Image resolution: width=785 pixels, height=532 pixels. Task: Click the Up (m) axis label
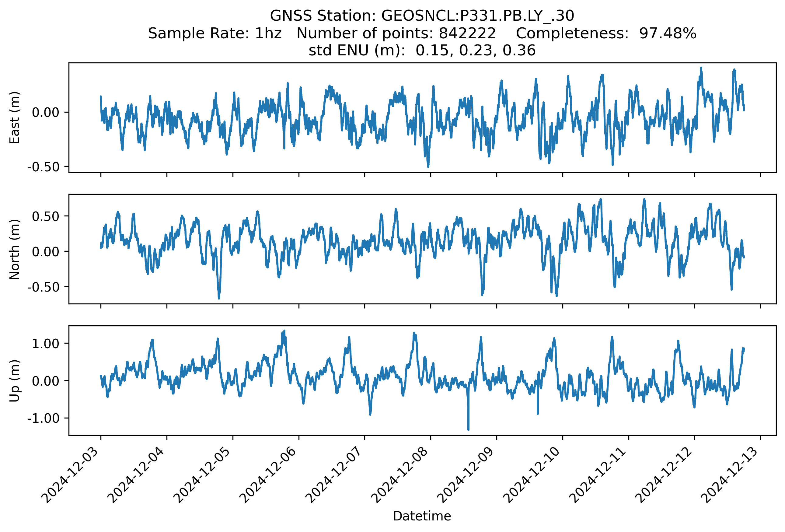point(15,381)
